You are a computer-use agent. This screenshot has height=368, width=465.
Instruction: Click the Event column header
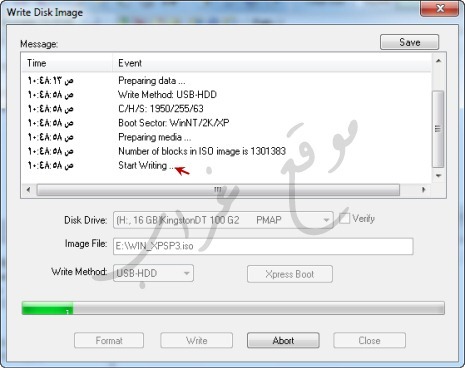(272, 63)
